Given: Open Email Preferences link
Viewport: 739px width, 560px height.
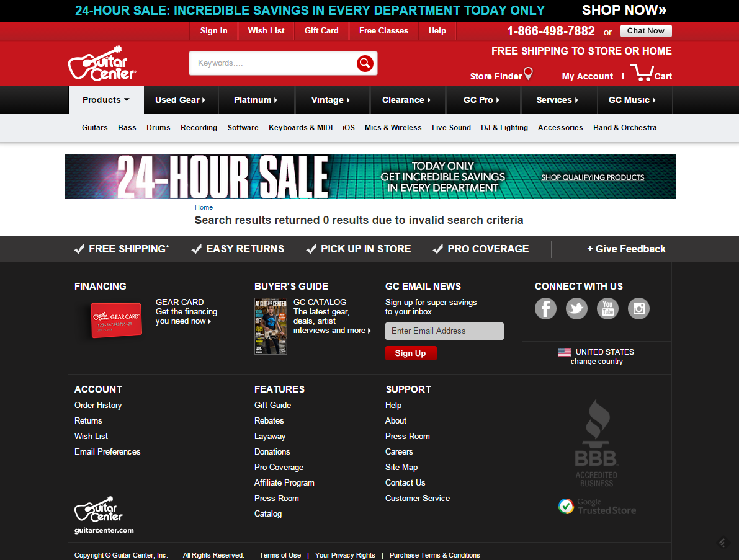Looking at the screenshot, I should pyautogui.click(x=107, y=451).
